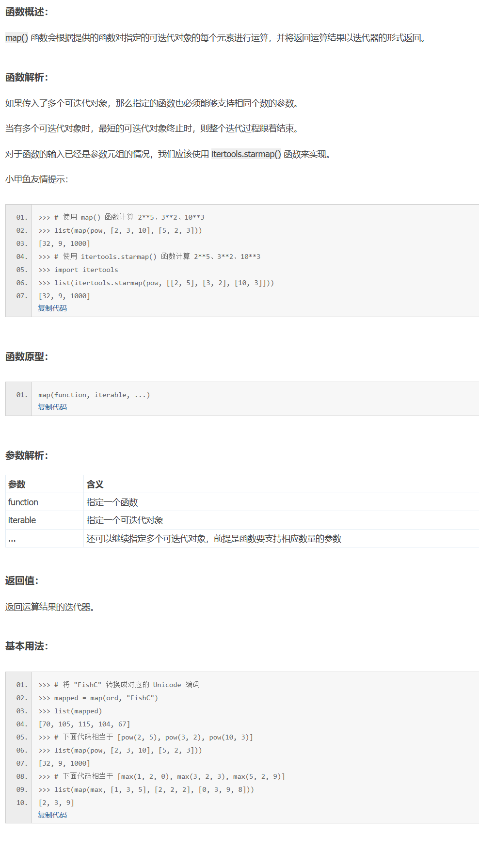The width and height of the screenshot is (479, 868).
Task: Select the 'function' parameter cell
Action: click(44, 502)
